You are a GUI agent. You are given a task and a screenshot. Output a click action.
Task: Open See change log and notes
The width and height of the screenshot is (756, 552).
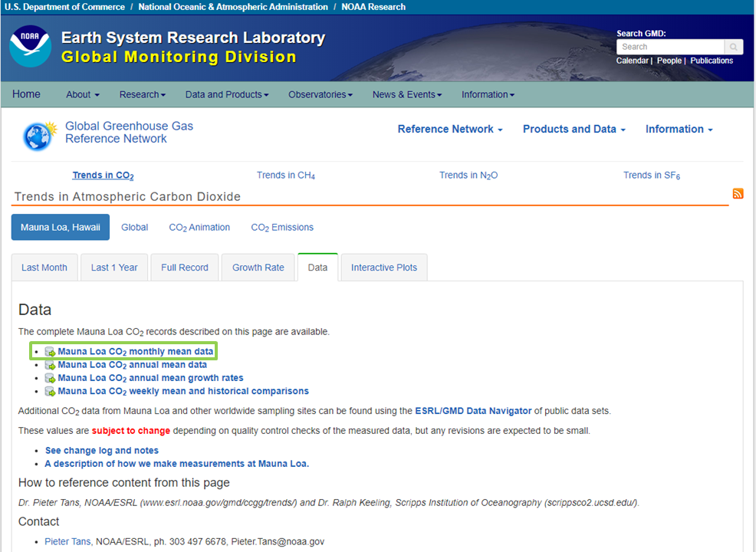point(102,450)
